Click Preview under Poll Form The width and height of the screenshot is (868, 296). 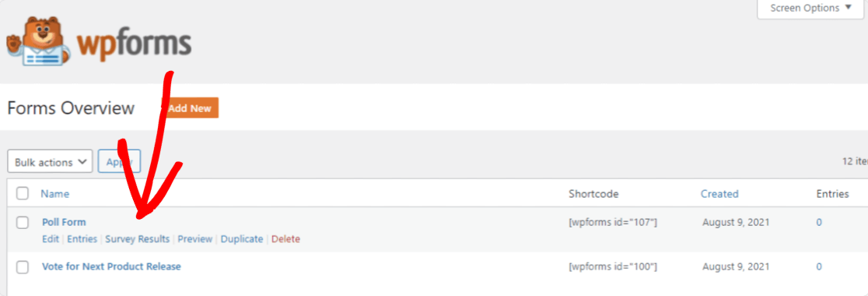coord(195,239)
